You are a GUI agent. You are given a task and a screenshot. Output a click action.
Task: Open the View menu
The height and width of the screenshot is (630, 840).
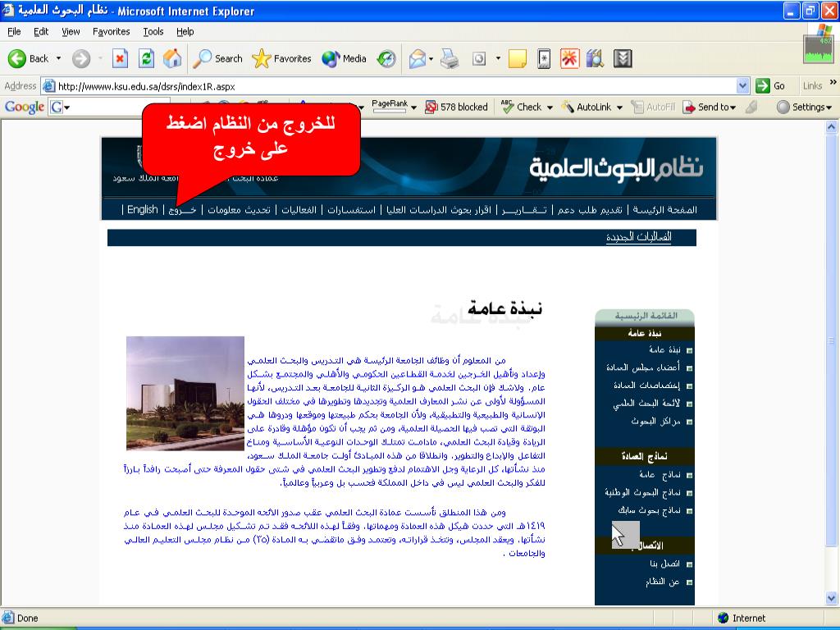point(71,32)
